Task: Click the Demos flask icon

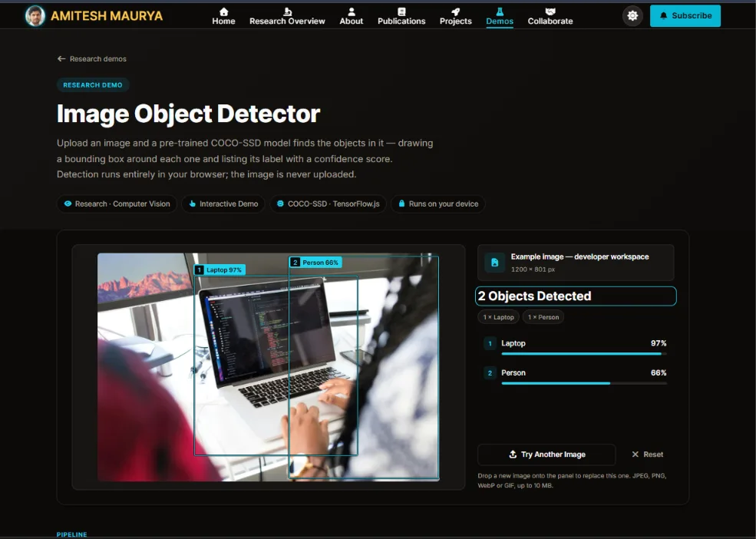Action: (500, 12)
